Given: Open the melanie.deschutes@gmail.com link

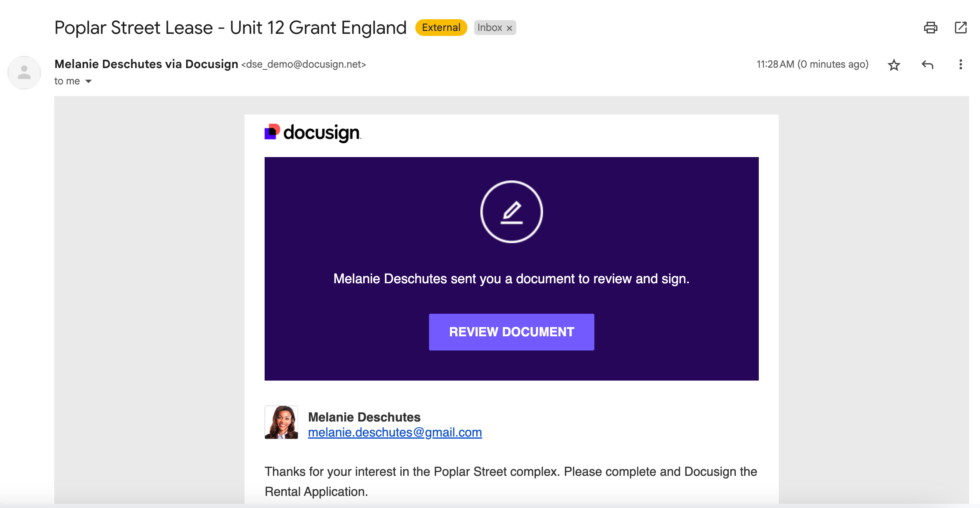Looking at the screenshot, I should [x=394, y=432].
